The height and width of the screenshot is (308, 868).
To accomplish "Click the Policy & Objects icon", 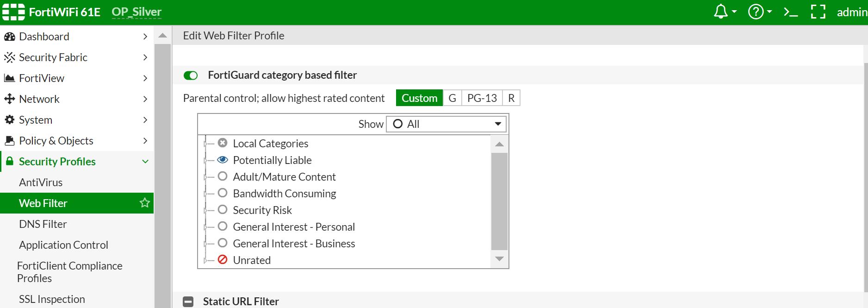I will [9, 141].
